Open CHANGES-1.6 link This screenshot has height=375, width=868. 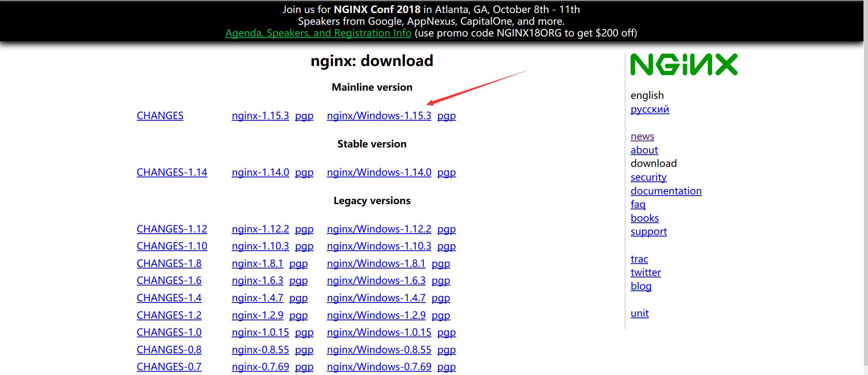(169, 281)
